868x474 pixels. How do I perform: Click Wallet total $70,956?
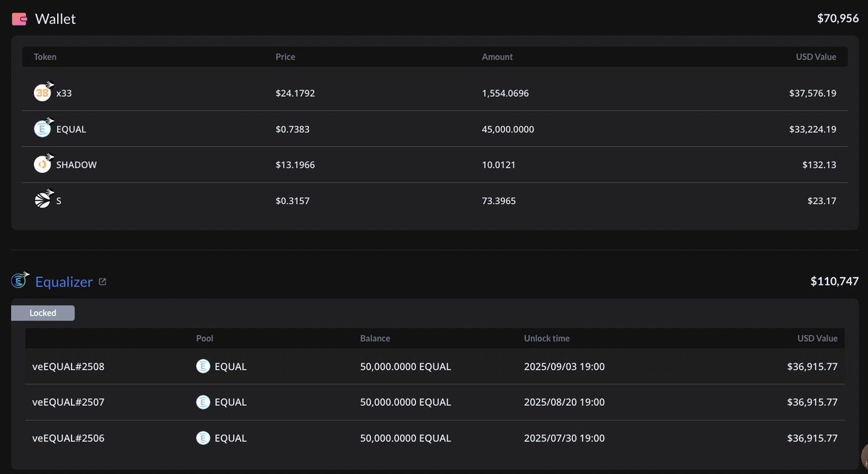coord(838,19)
